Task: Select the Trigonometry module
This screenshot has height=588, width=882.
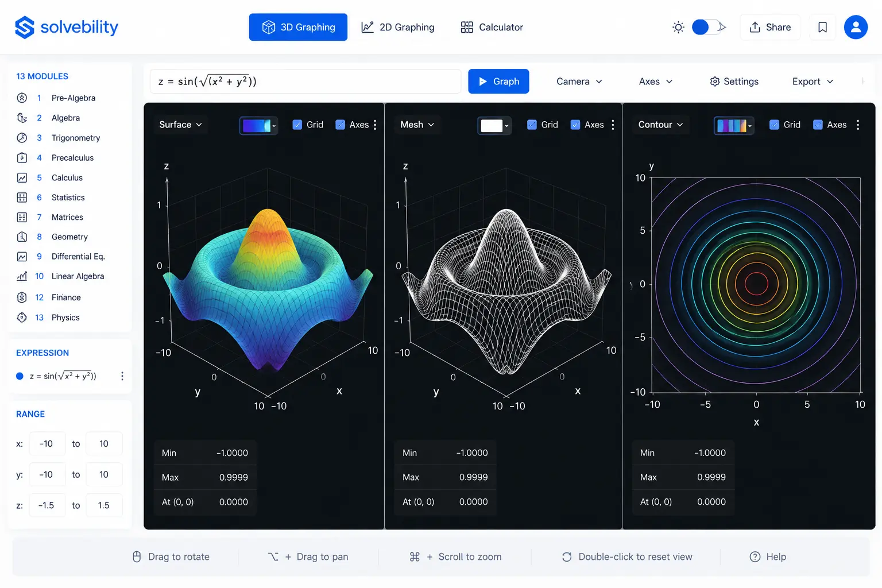Action: point(70,138)
